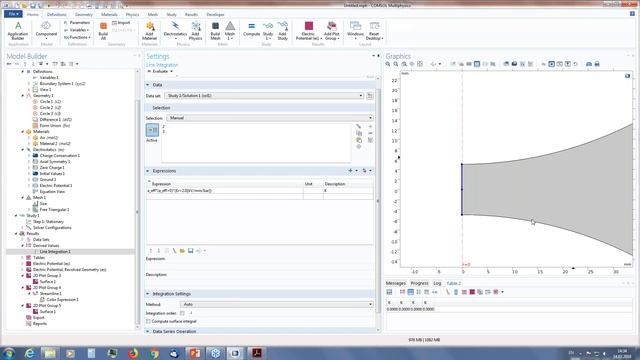
Task: Switch to the Physics ribbon tab
Action: pyautogui.click(x=132, y=14)
